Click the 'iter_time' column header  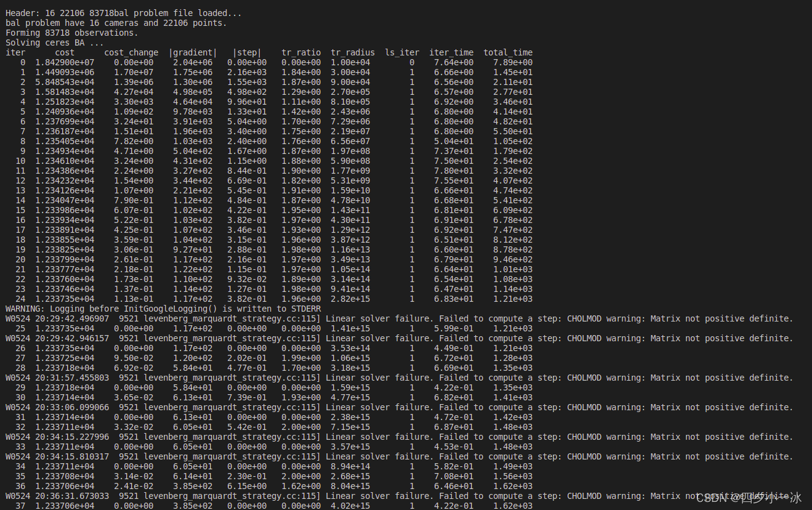[x=451, y=52]
